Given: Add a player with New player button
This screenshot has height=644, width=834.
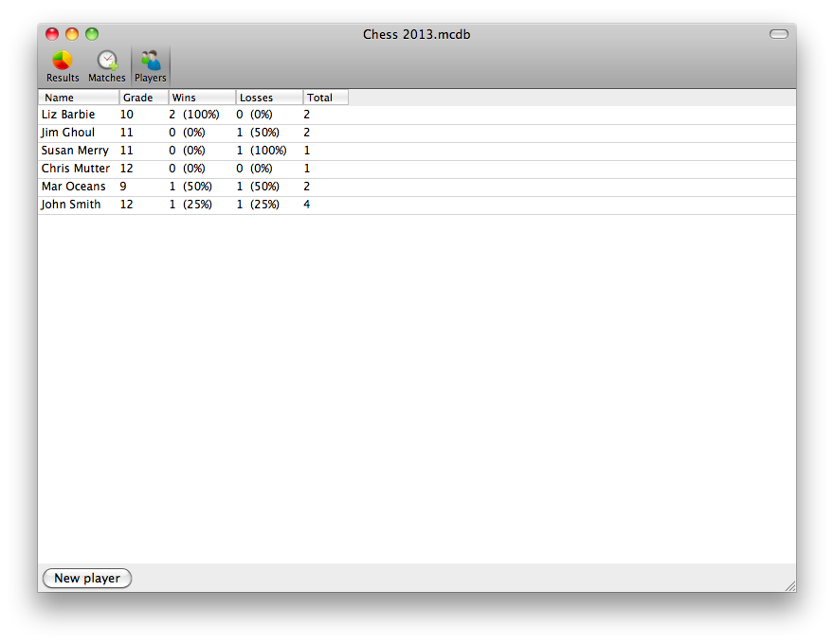Looking at the screenshot, I should pyautogui.click(x=86, y=578).
